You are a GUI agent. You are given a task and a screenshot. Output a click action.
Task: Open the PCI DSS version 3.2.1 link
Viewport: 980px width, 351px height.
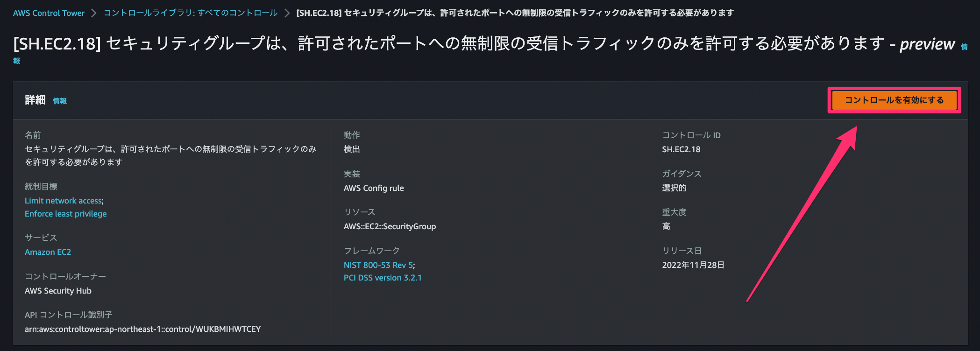pos(383,278)
